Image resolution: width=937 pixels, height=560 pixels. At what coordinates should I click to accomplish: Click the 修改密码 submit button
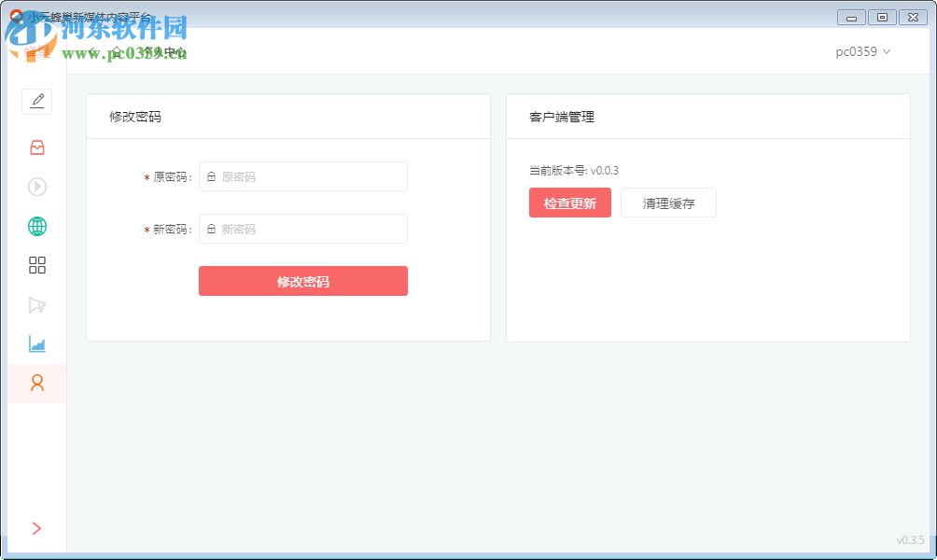point(302,281)
